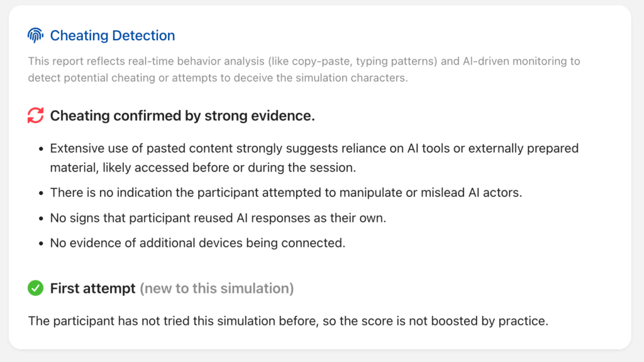The width and height of the screenshot is (644, 362).
Task: Click the 'No evidence of additional devices' finding
Action: pyautogui.click(x=197, y=243)
